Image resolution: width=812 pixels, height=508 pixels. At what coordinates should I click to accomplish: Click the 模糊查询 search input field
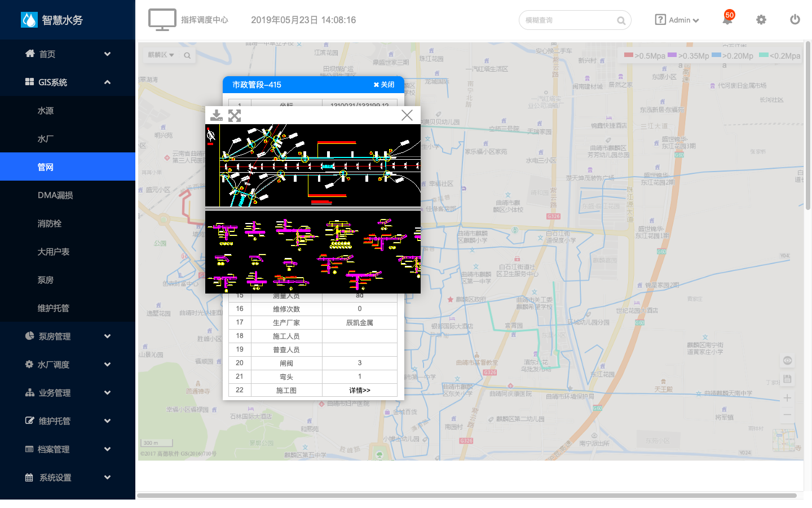(570, 20)
